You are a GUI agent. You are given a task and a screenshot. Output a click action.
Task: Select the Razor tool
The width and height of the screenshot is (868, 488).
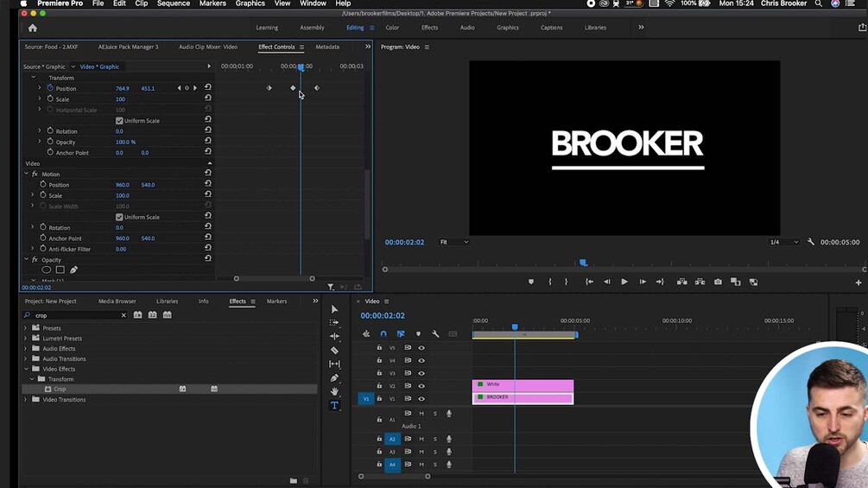[334, 350]
